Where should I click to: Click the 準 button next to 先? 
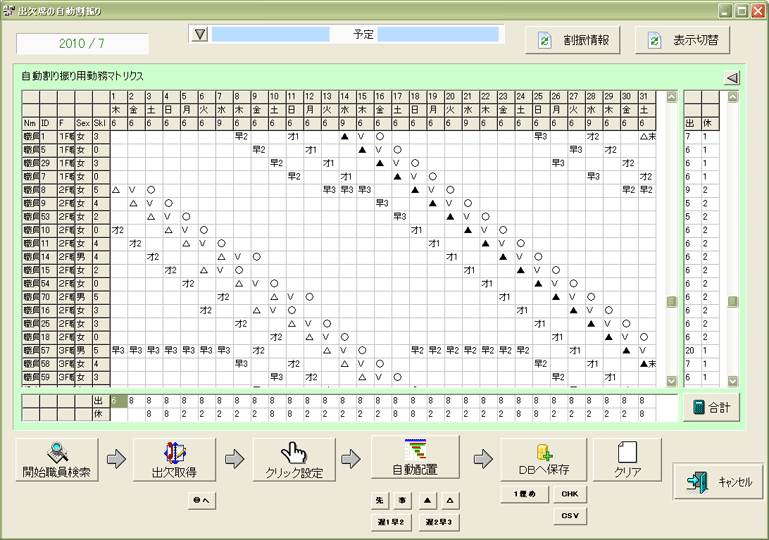pyautogui.click(x=402, y=500)
